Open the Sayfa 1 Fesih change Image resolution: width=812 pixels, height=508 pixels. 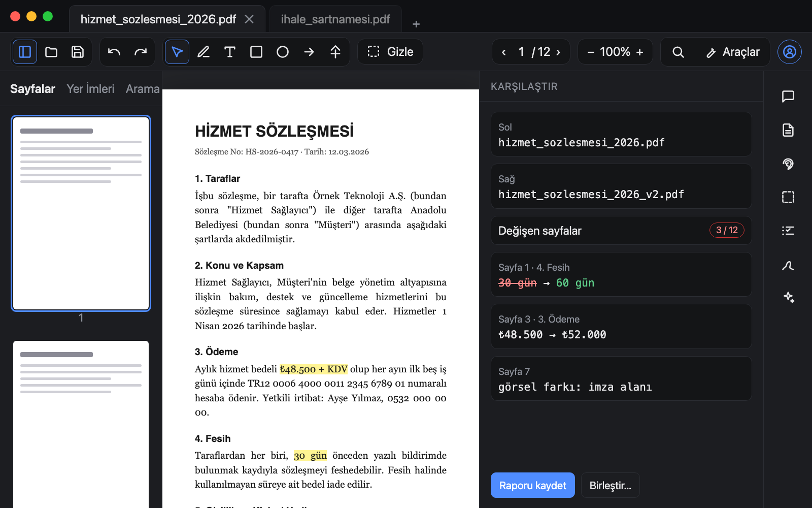click(x=621, y=274)
